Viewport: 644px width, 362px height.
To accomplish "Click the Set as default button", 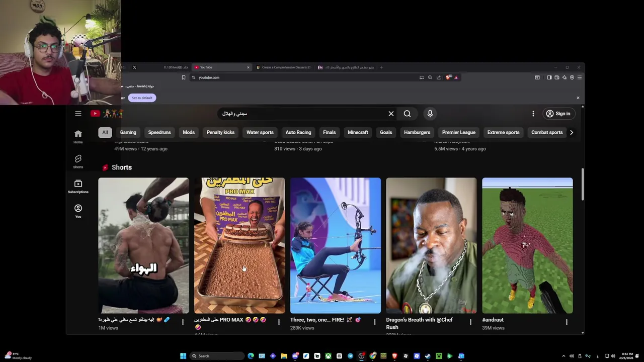I will click(142, 98).
